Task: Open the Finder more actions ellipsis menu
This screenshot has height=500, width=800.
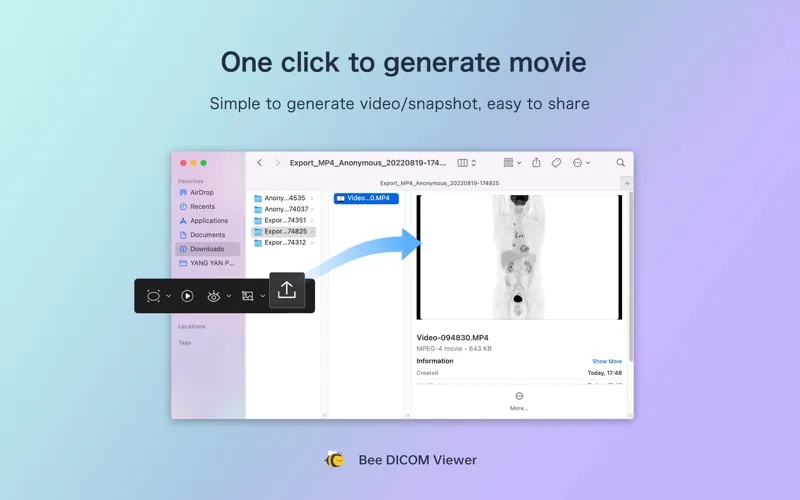Action: pyautogui.click(x=581, y=163)
